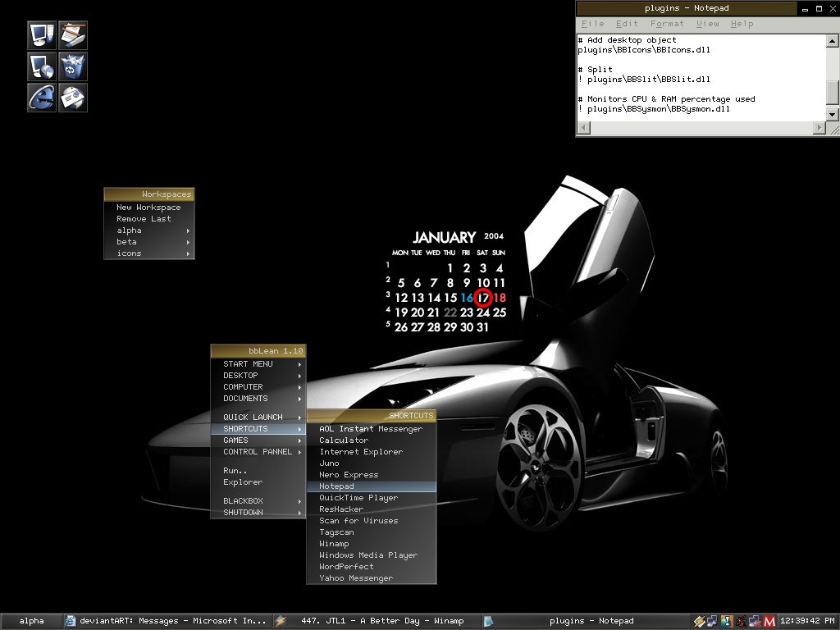Viewport: 840px width, 630px height.
Task: Choose Remove Last in Workspaces menu
Action: 149,219
